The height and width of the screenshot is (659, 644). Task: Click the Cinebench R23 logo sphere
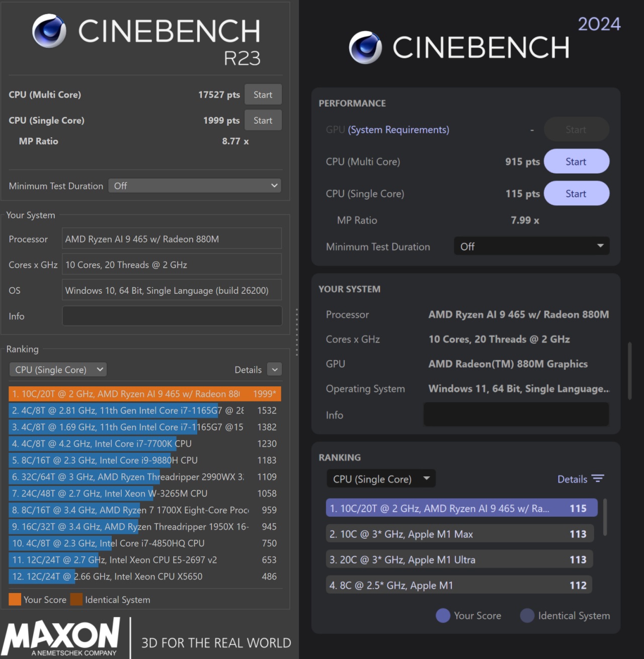(x=49, y=31)
